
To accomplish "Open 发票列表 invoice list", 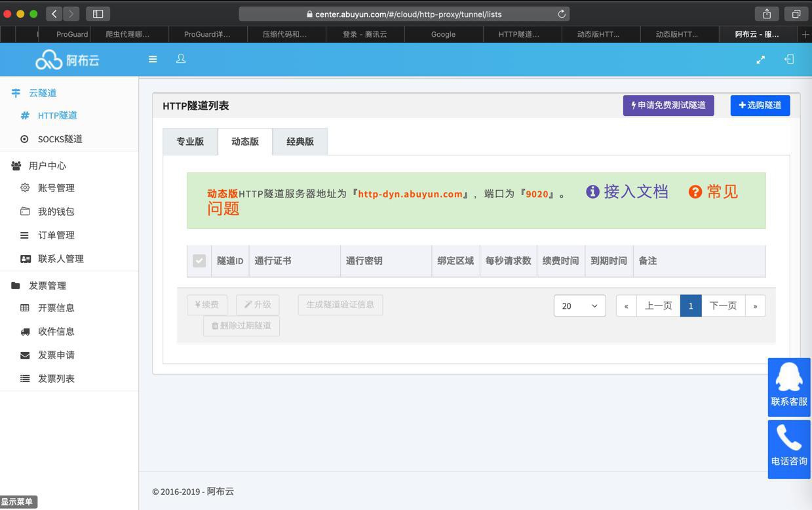I will 56,379.
